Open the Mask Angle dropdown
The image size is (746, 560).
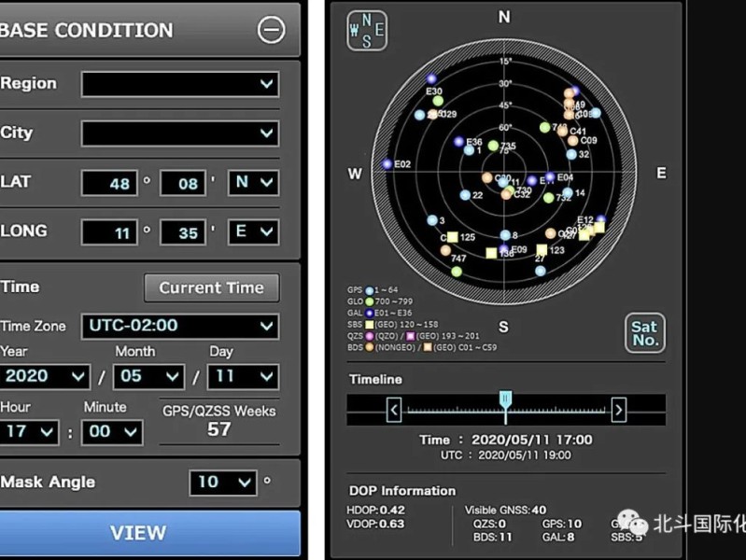pos(222,483)
